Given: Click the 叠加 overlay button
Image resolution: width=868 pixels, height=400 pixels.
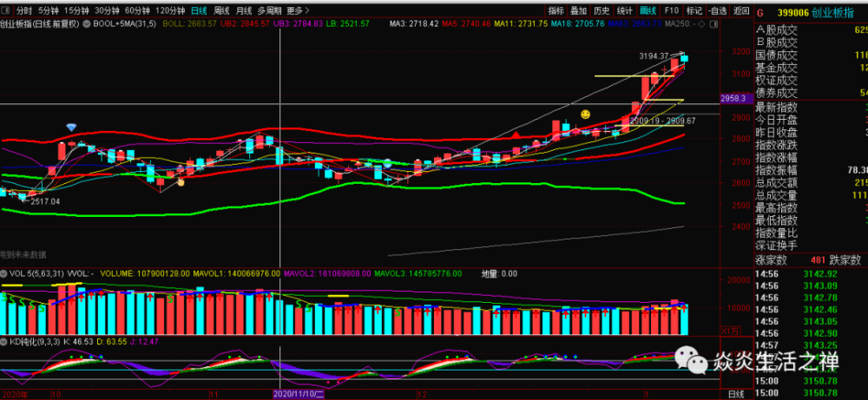Looking at the screenshot, I should (x=578, y=11).
